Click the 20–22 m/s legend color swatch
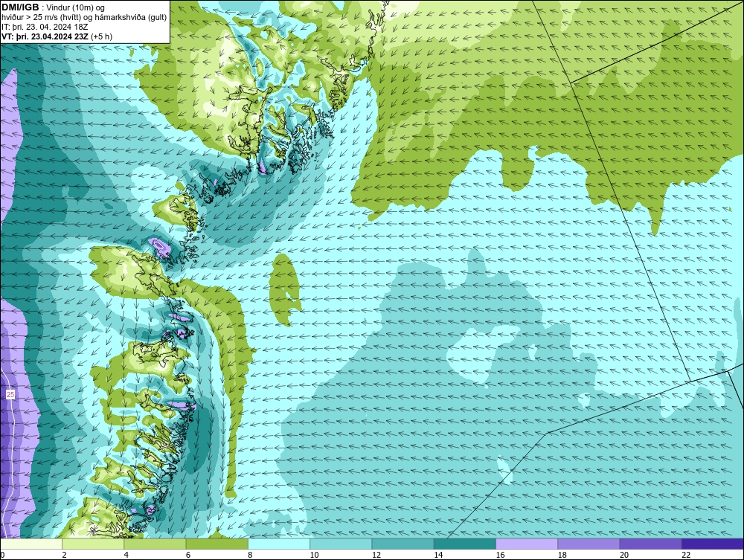The height and width of the screenshot is (560, 744). tap(650, 544)
